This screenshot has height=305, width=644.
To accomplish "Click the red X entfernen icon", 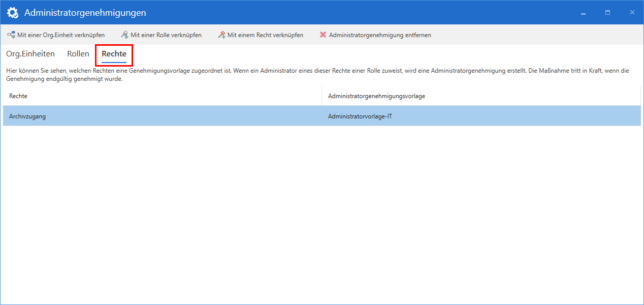I will click(322, 35).
